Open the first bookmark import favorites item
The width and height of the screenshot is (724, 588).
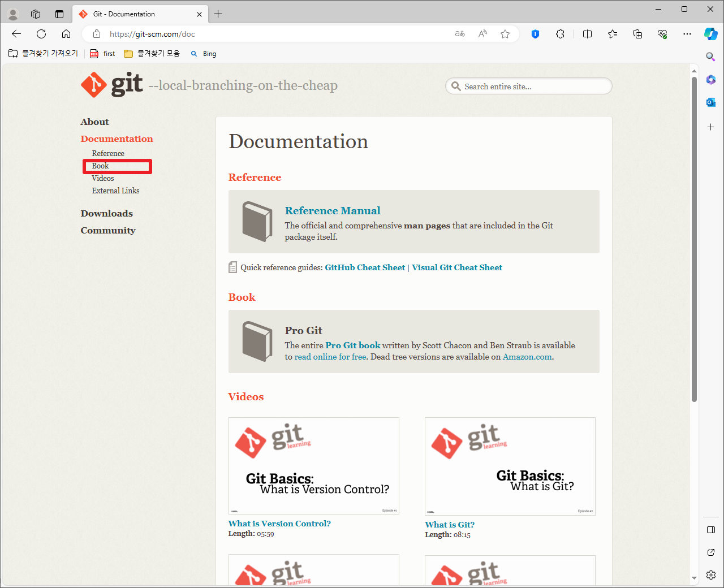click(x=43, y=54)
